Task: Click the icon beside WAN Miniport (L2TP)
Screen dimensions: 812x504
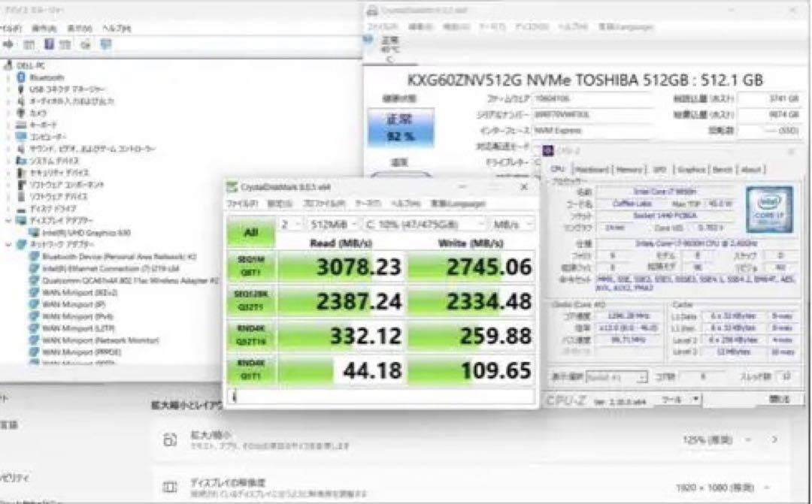Action: (34, 328)
